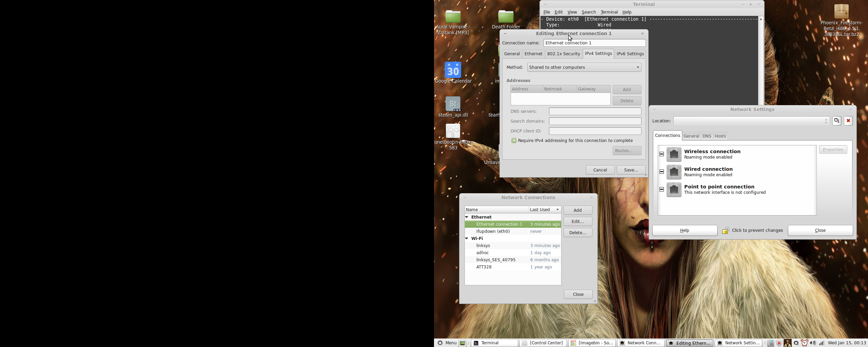Open the Terminal window menu arrow

click(x=545, y=5)
